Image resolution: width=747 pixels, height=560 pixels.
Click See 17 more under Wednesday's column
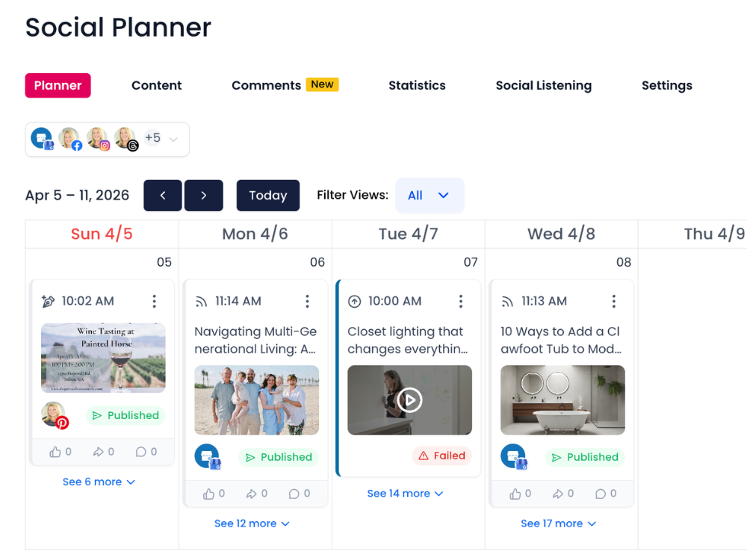point(559,523)
